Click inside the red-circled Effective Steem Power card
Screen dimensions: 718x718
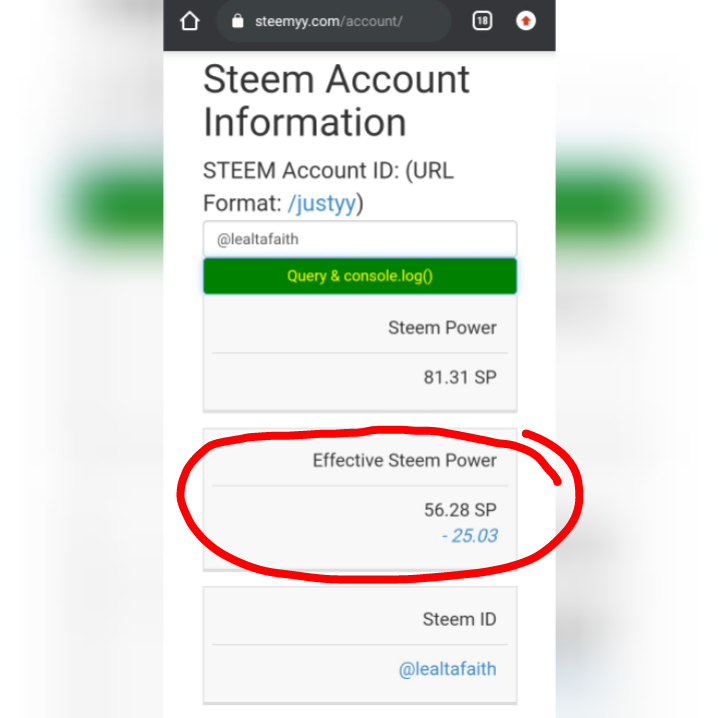tap(360, 500)
